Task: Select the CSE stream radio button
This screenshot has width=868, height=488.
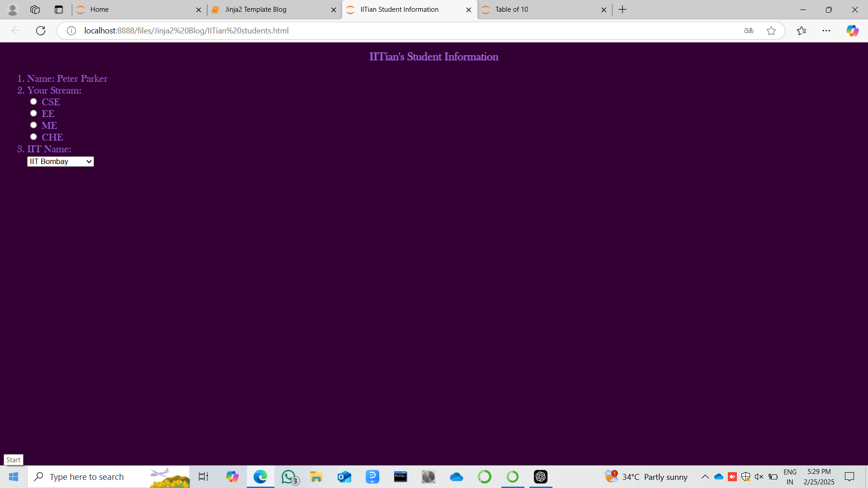Action: pyautogui.click(x=33, y=102)
